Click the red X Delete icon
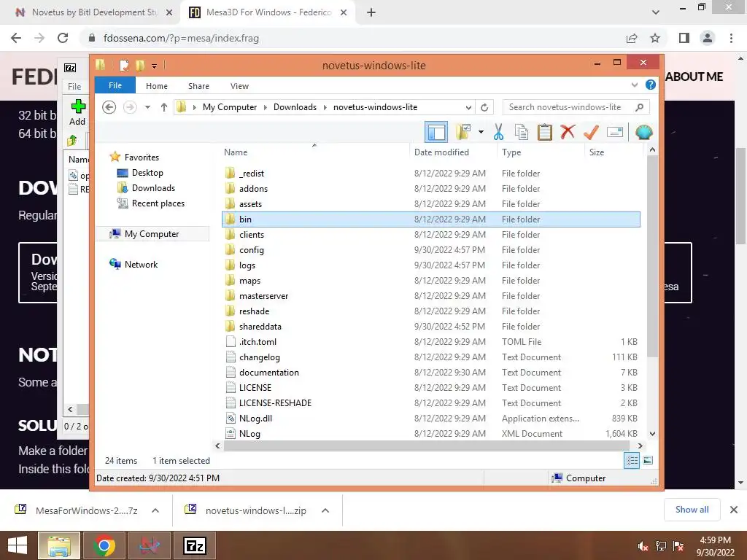The height and width of the screenshot is (560, 747). [568, 132]
